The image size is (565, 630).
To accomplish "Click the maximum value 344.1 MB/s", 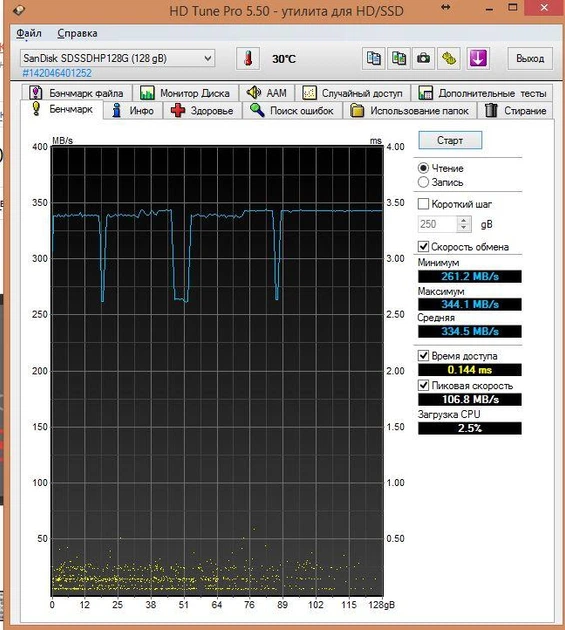I will 470,304.
